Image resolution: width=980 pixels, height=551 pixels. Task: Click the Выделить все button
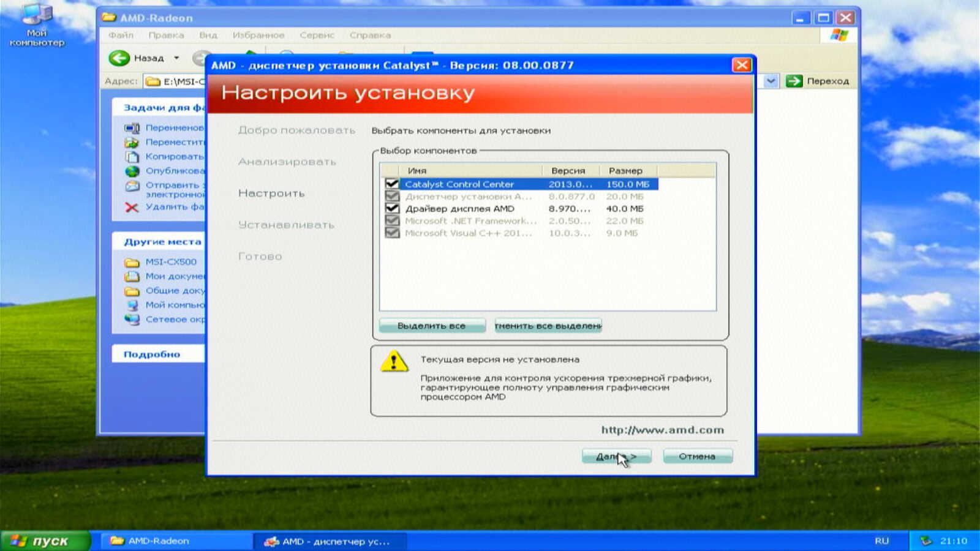432,326
